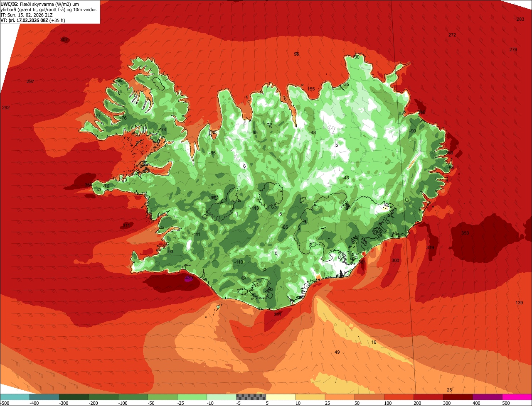This screenshot has width=532, height=406.
Task: Click the '35' value on the map
Action: (347, 84)
